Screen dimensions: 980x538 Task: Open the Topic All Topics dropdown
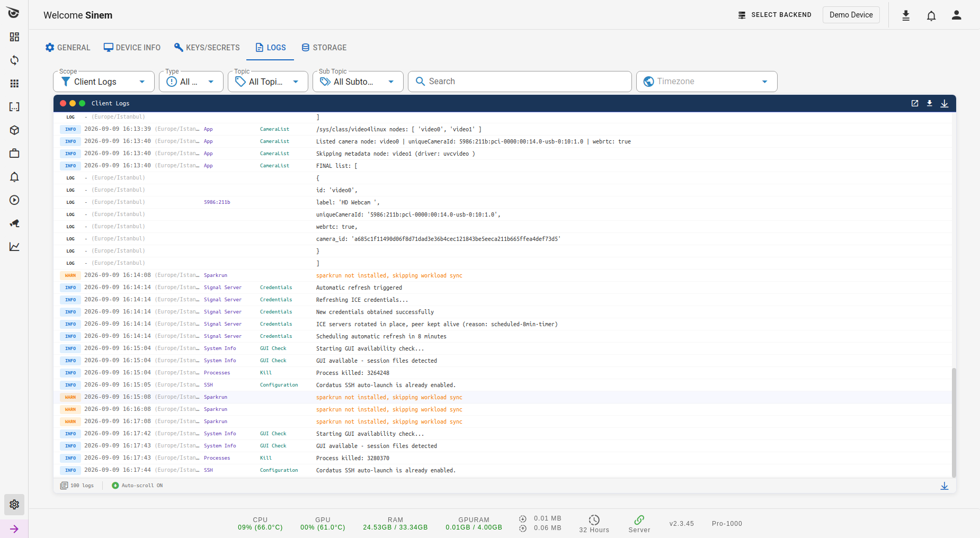point(268,82)
